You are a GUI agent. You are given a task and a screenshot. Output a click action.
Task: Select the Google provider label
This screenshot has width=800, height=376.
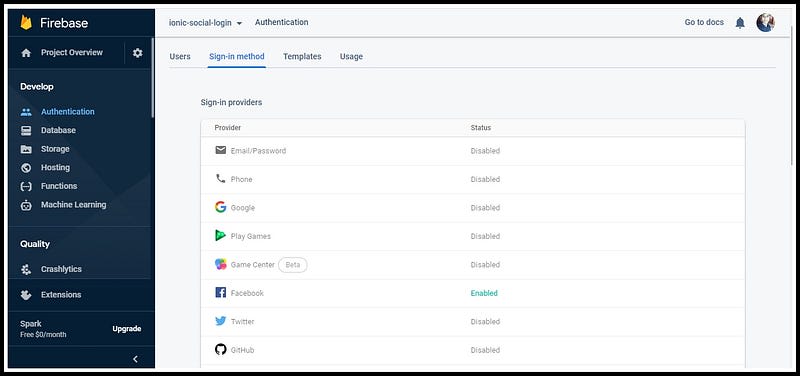242,208
